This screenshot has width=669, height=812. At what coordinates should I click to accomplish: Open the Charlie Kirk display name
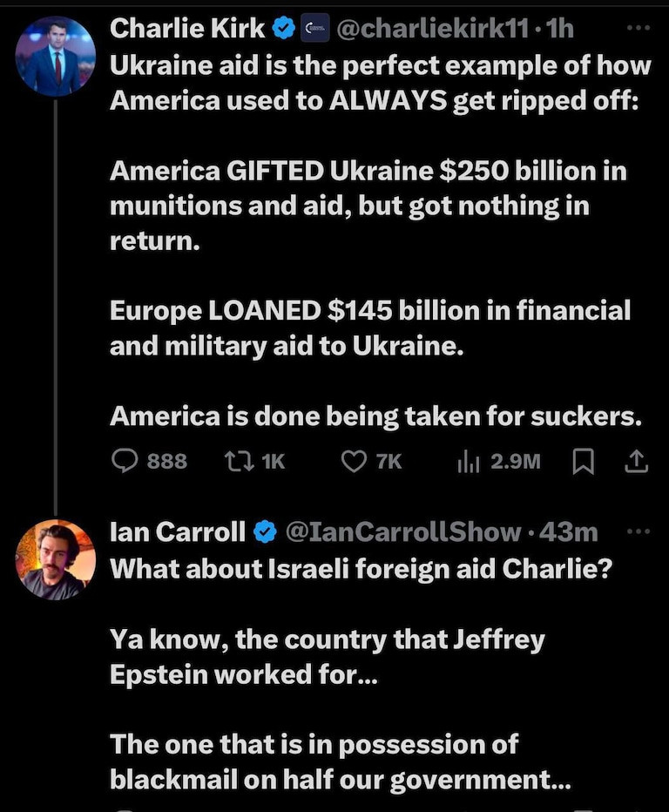tap(187, 29)
